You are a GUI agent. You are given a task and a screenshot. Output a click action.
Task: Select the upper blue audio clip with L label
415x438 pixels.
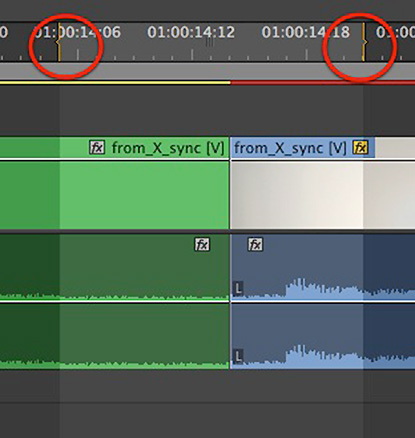point(323,268)
